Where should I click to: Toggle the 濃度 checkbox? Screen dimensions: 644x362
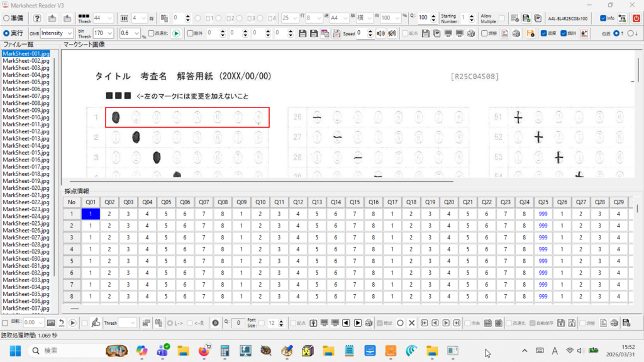[544, 33]
